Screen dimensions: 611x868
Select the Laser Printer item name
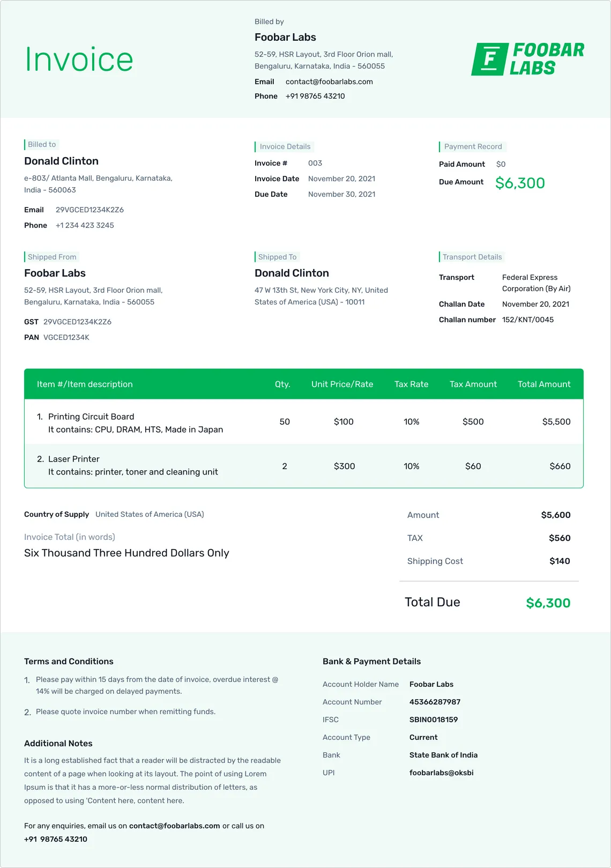(x=74, y=459)
